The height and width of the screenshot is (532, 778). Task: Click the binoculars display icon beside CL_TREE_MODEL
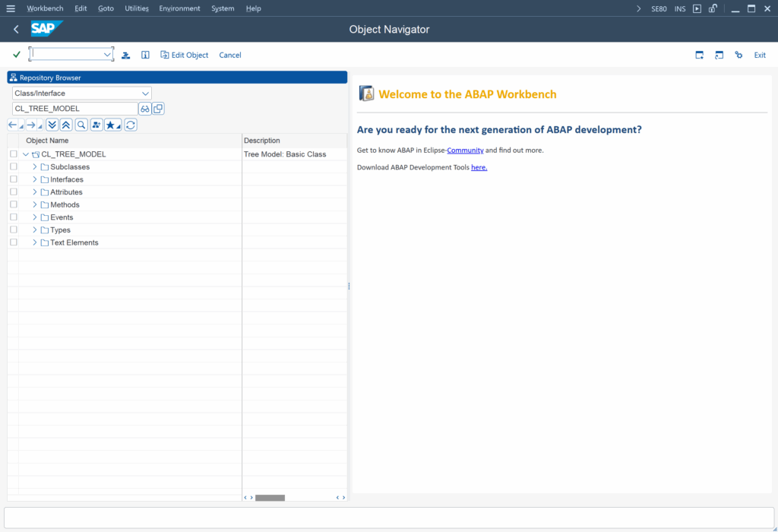[144, 109]
